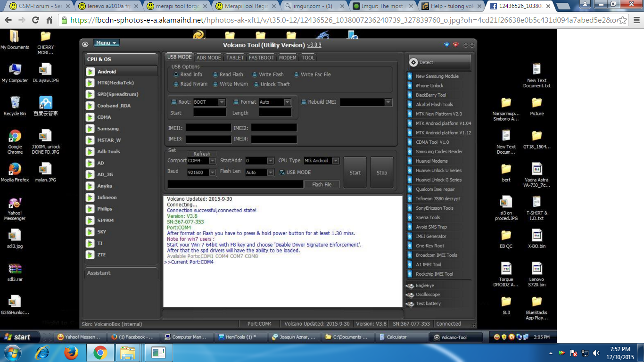Switch to the USB MODE tab
The width and height of the screenshot is (644, 362).
179,57
